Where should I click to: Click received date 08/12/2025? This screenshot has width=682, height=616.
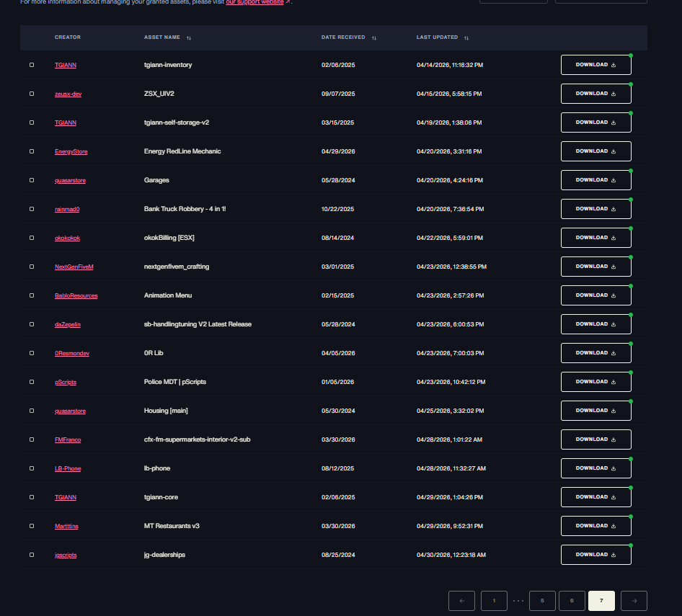[x=337, y=468]
